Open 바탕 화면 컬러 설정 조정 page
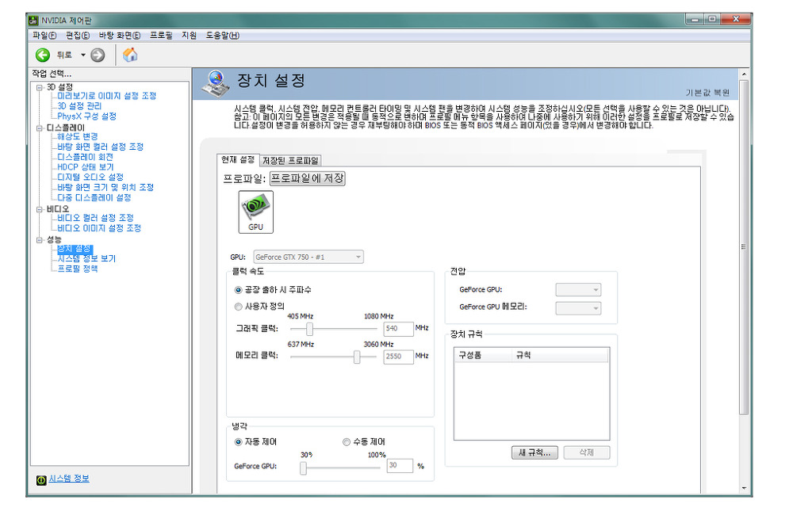812x519 pixels. coord(100,147)
